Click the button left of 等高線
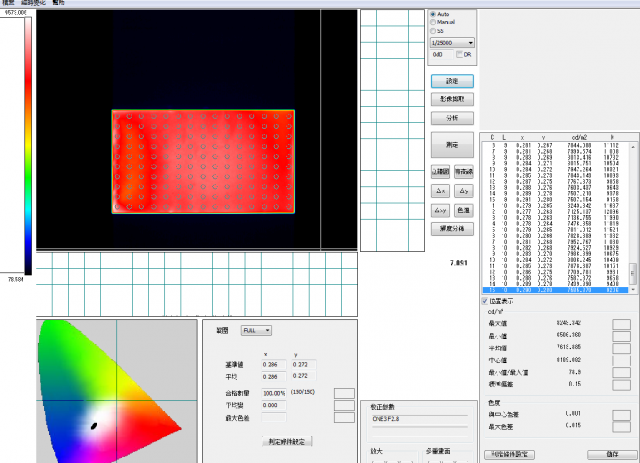This screenshot has height=463, width=640. click(x=441, y=172)
